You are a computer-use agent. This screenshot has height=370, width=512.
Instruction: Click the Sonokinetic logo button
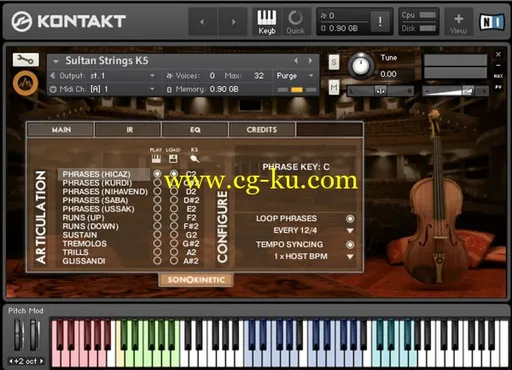(x=196, y=280)
